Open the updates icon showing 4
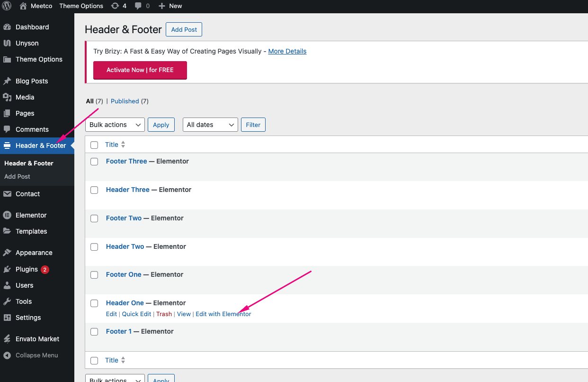 click(x=115, y=6)
